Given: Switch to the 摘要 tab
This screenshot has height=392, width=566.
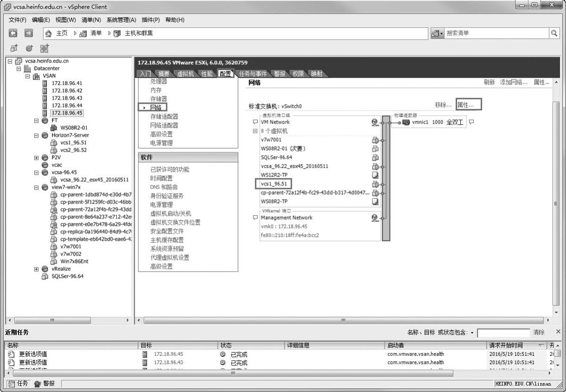Looking at the screenshot, I should point(164,74).
